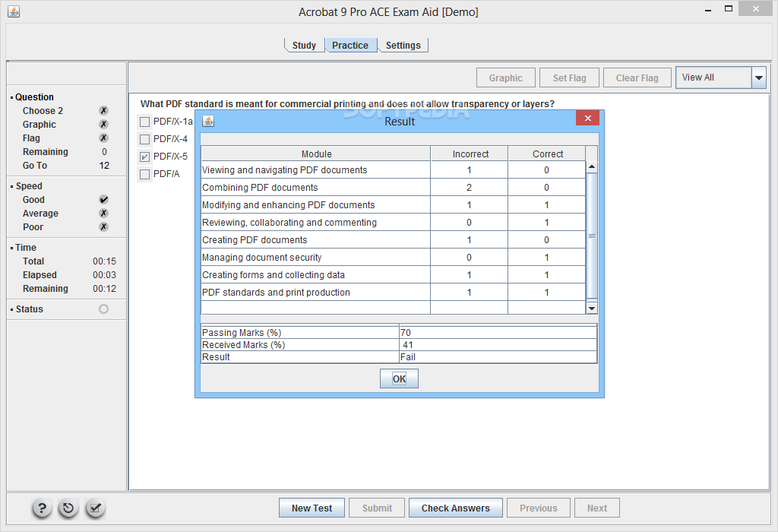Screen dimensions: 778x532
Task: Click the Submit button
Action: [x=377, y=508]
